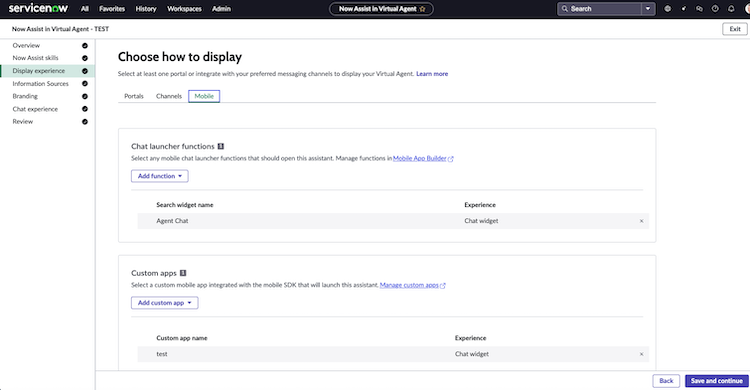Viewport: 750px width, 390px height.
Task: Open the help icon in header
Action: coord(715,9)
